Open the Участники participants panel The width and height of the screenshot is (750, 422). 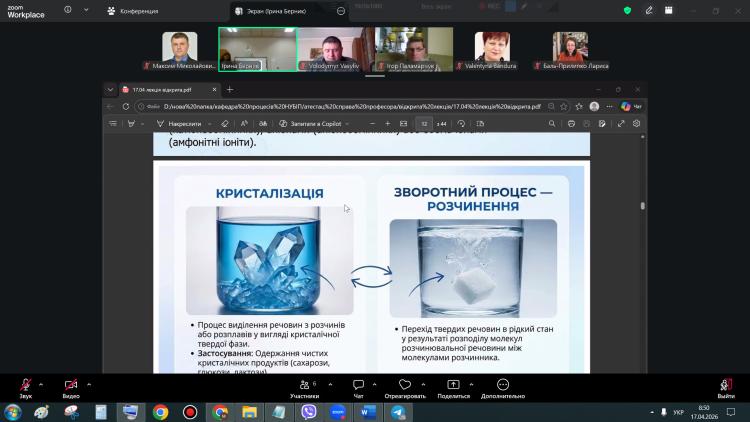pyautogui.click(x=305, y=388)
